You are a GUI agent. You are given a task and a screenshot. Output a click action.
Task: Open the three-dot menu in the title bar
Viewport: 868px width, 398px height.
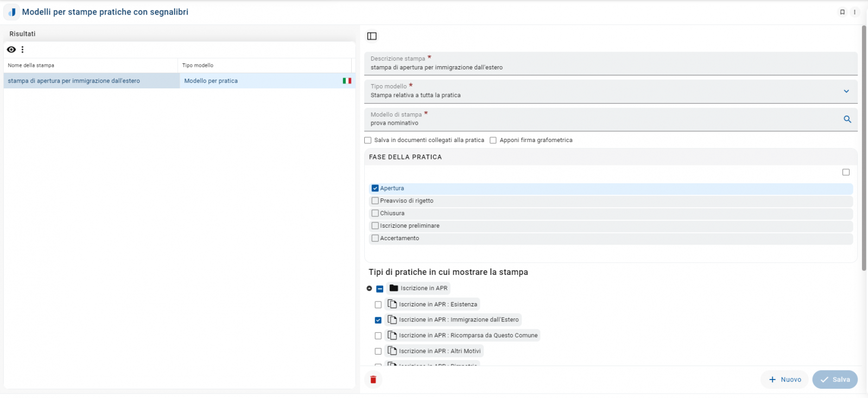pos(854,12)
